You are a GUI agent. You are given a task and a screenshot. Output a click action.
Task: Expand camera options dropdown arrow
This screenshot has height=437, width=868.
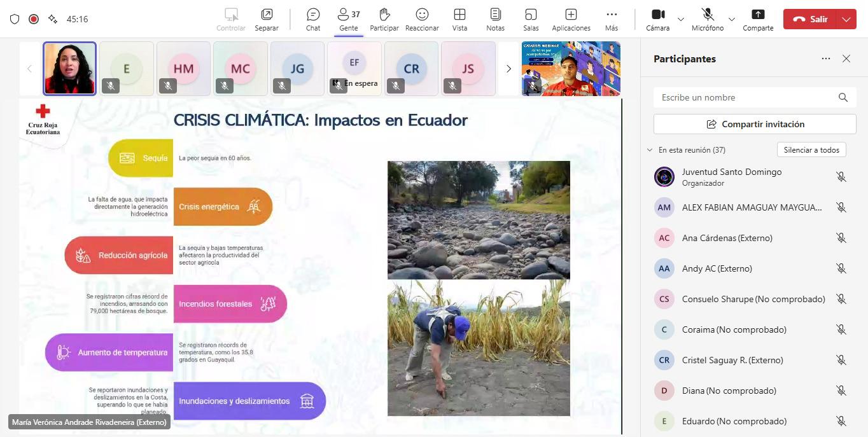pyautogui.click(x=681, y=20)
